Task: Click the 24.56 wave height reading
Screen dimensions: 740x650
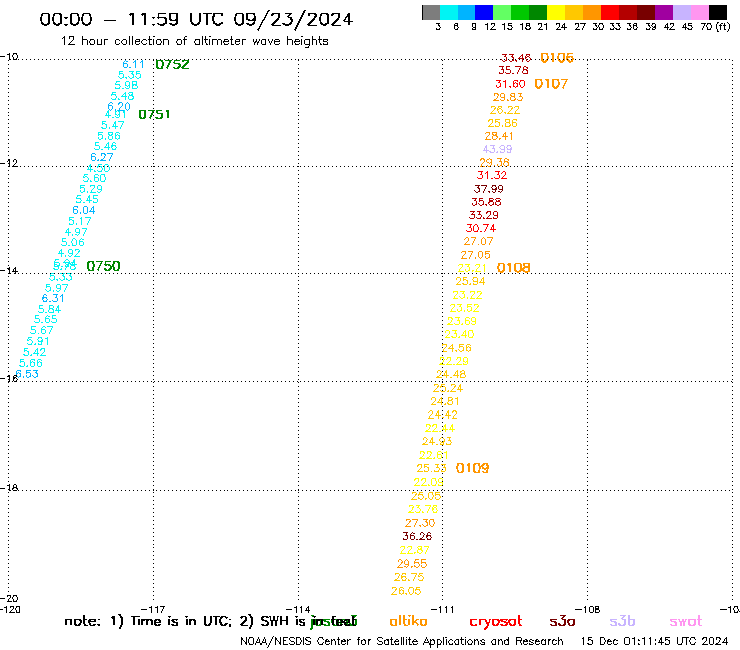Action: click(456, 348)
